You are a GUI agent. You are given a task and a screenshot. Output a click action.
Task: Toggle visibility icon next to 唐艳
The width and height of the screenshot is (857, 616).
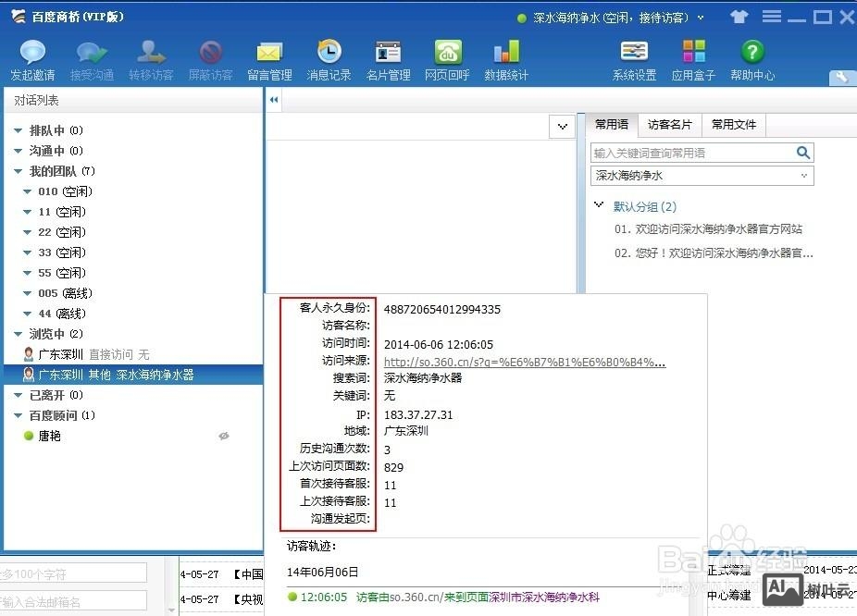tap(223, 436)
